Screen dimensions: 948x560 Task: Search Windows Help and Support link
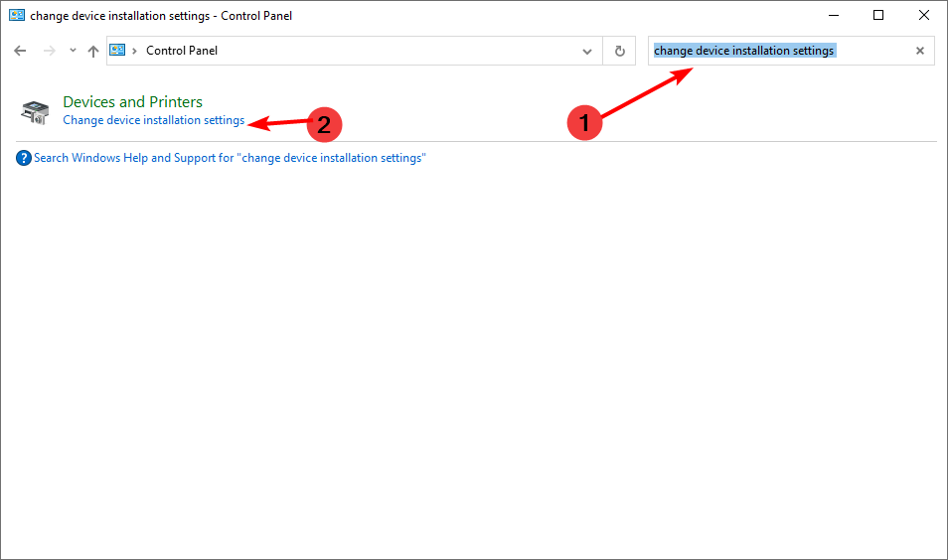(x=230, y=158)
